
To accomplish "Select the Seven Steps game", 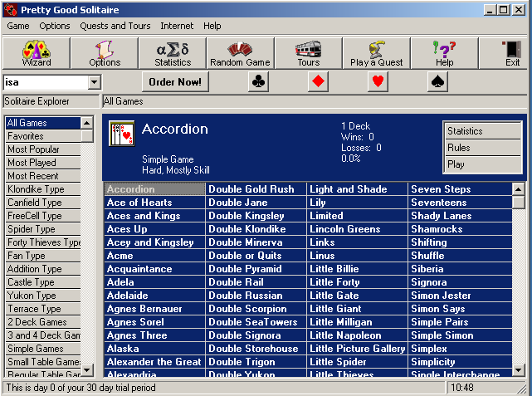I will pyautogui.click(x=460, y=189).
